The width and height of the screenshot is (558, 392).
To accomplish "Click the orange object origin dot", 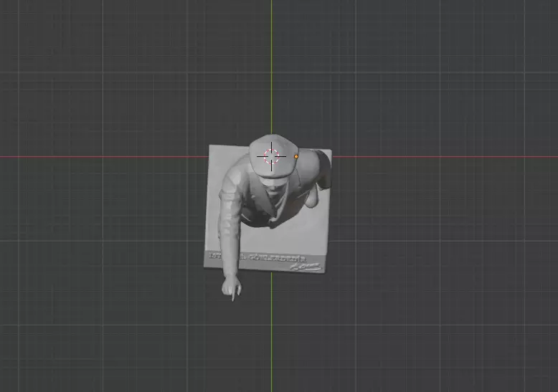I will pos(296,156).
